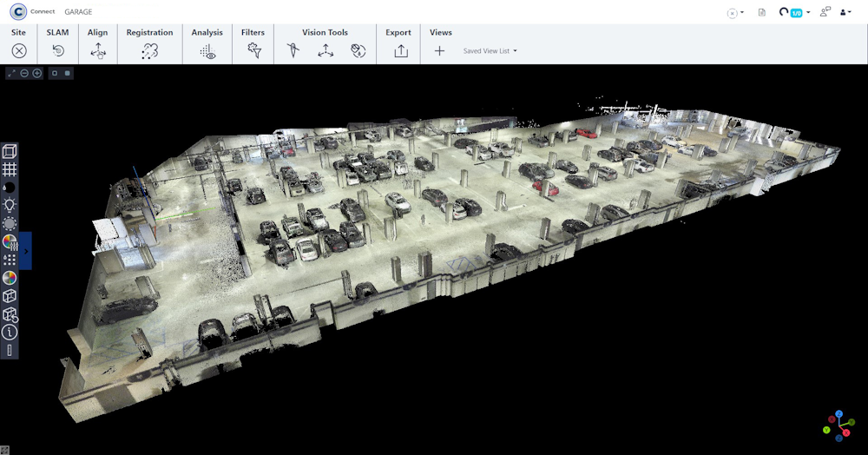Click the SLAM reprocess icon
The width and height of the screenshot is (868, 455).
click(58, 51)
